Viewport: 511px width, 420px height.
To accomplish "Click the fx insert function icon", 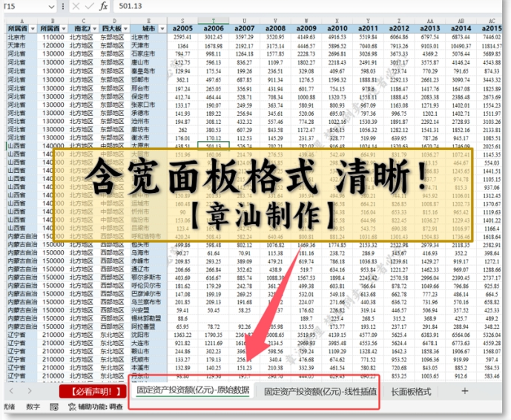I will point(103,6).
